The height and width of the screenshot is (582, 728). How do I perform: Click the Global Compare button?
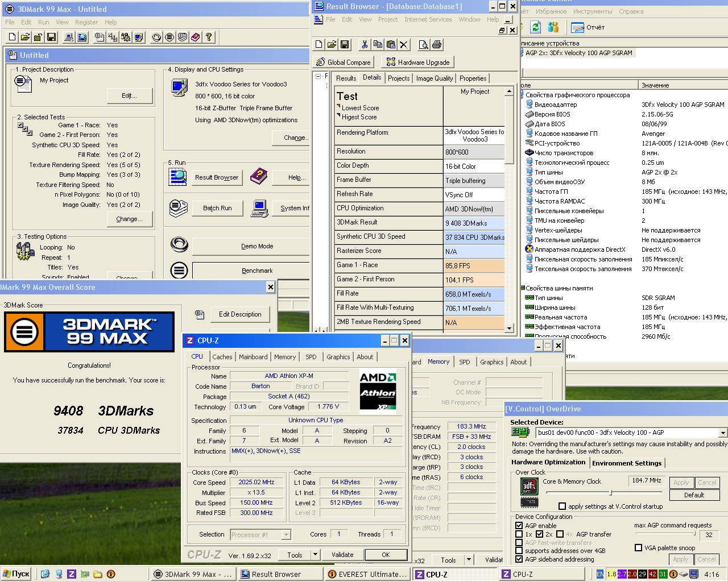click(343, 62)
